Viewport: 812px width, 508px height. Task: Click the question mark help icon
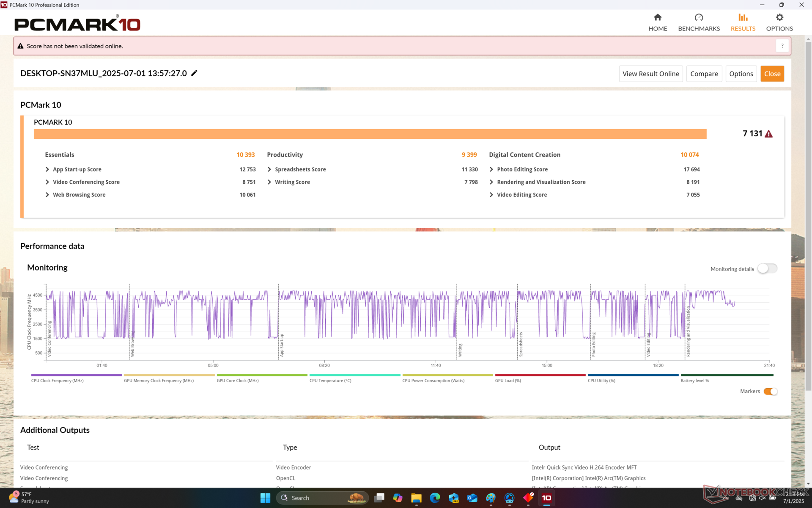coord(782,46)
